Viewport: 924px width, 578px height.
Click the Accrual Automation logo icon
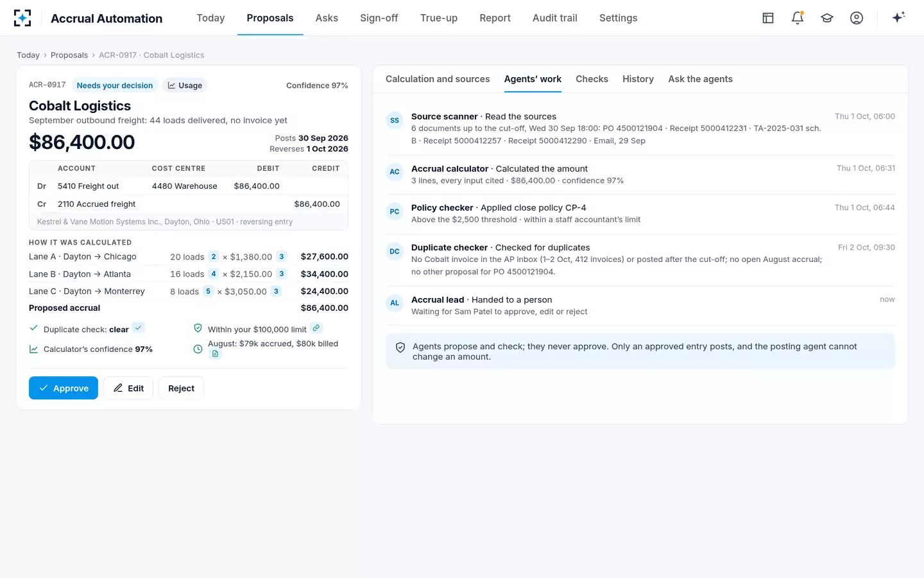(x=22, y=18)
